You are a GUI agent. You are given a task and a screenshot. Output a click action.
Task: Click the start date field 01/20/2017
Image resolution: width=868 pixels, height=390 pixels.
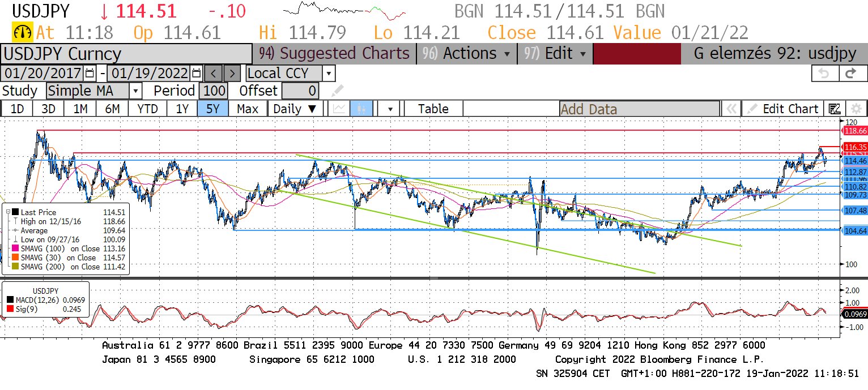click(43, 73)
